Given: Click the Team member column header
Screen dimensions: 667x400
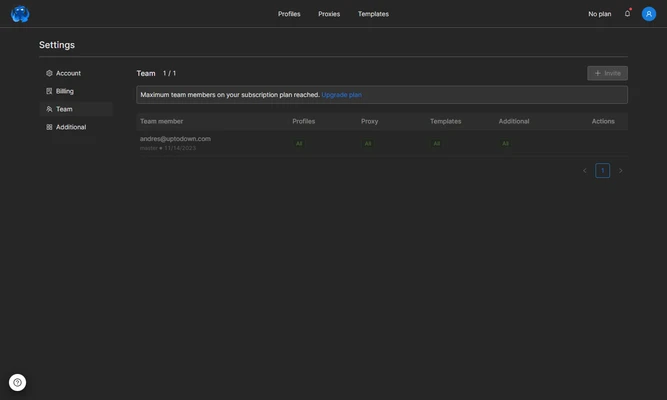Looking at the screenshot, I should (x=162, y=121).
